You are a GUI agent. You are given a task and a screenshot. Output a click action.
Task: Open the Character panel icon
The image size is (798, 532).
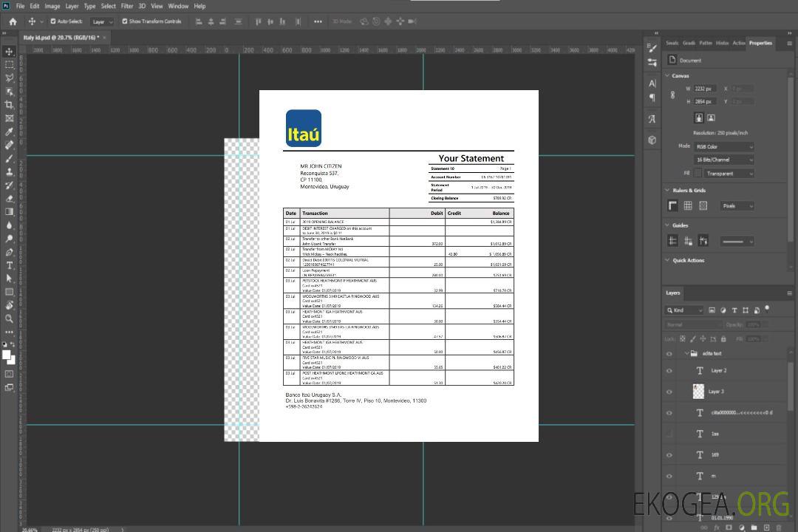pos(652,83)
